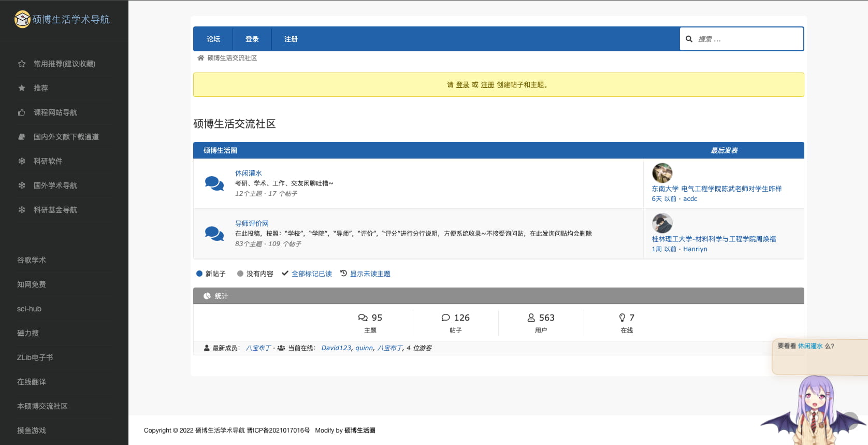Screen dimensions: 868x445
Task: Open 在线翻译 sidebar link
Action: tap(32, 382)
